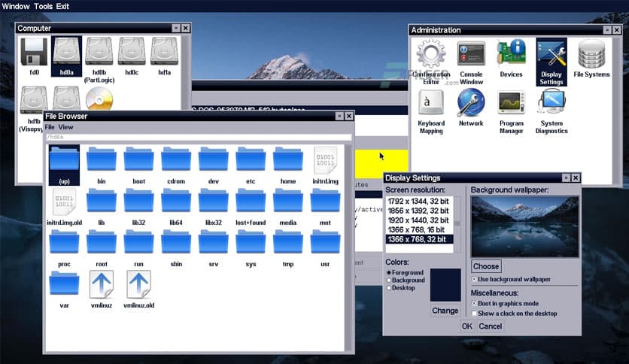The height and width of the screenshot is (364, 629).
Task: Open the Tools menu in top bar
Action: pyautogui.click(x=44, y=6)
